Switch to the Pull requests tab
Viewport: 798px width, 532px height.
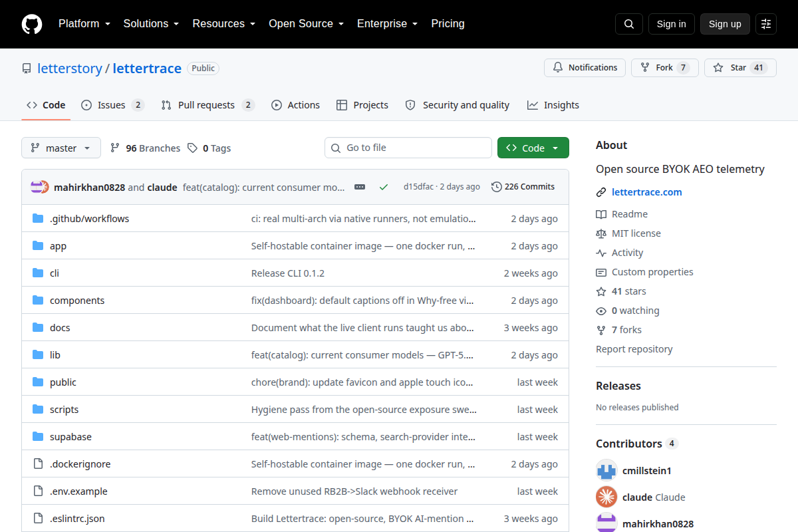coord(207,105)
